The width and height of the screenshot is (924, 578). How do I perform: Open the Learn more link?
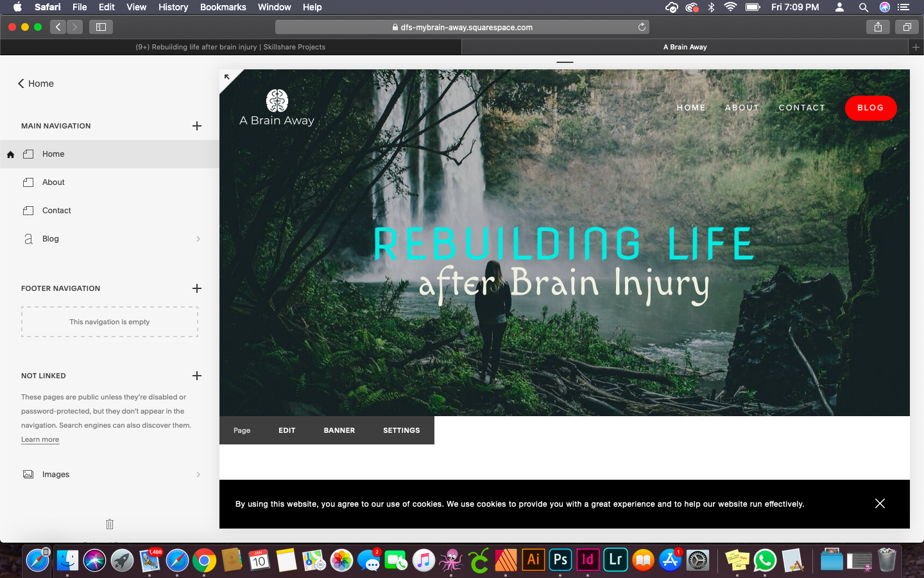coord(40,439)
